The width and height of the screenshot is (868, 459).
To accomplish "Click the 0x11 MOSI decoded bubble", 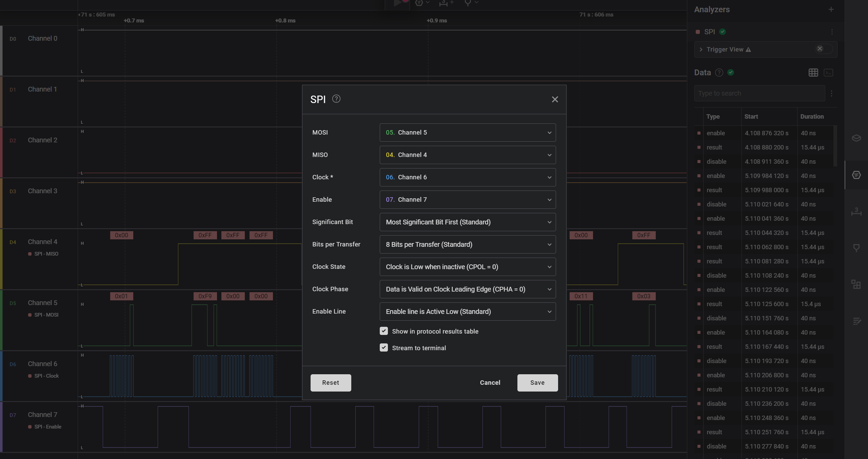I will (581, 296).
